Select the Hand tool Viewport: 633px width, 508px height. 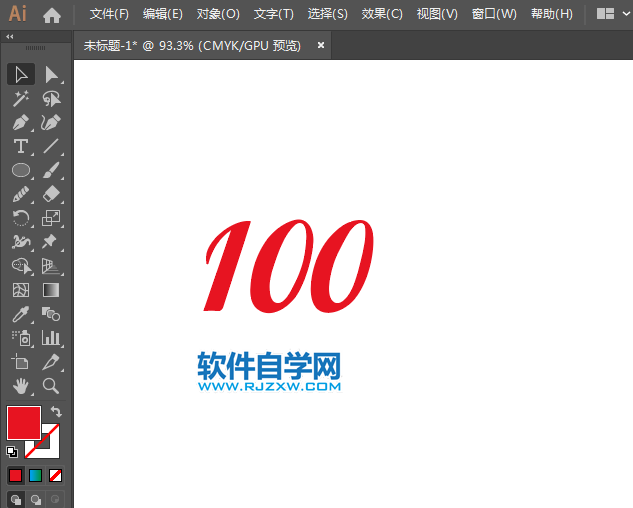21,386
